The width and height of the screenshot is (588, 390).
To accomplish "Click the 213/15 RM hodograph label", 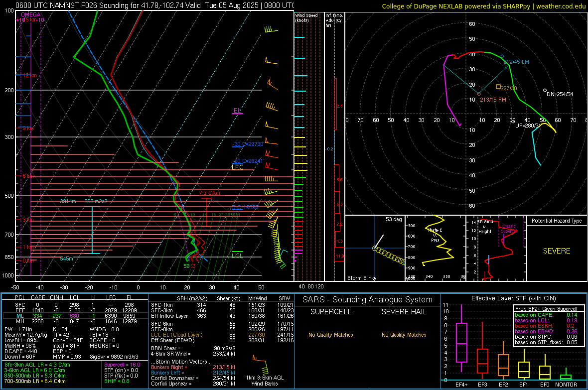I will [493, 100].
